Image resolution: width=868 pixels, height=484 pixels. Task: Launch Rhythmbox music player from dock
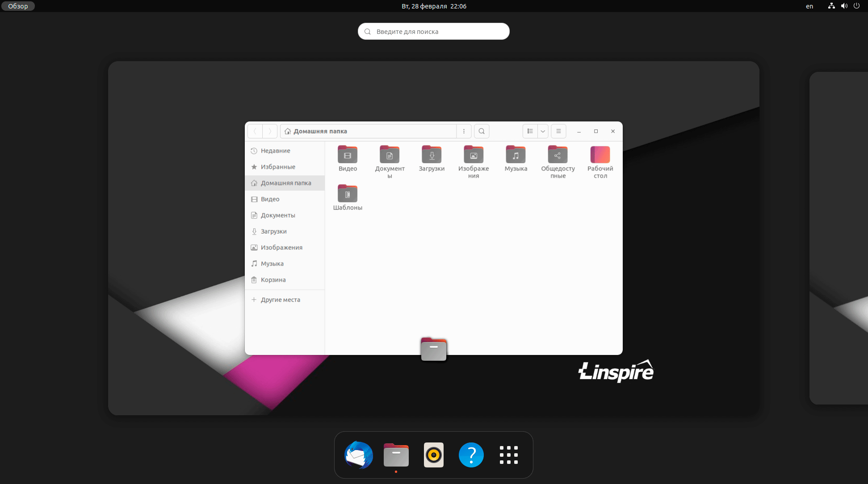[x=433, y=455]
